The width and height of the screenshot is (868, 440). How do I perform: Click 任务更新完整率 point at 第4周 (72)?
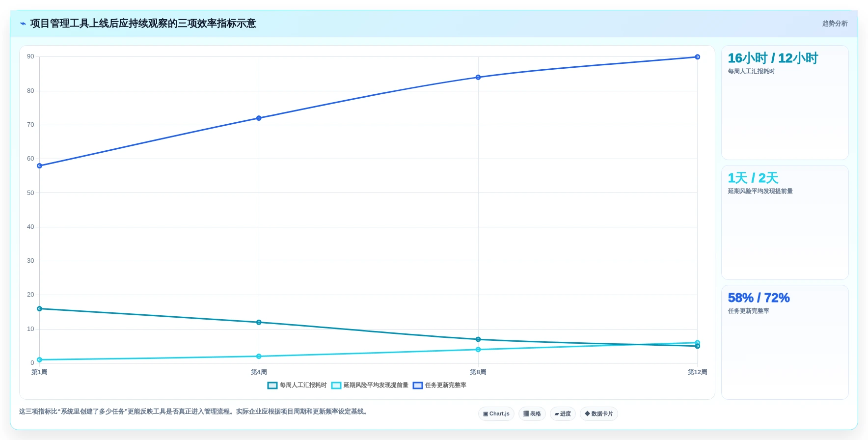(259, 118)
